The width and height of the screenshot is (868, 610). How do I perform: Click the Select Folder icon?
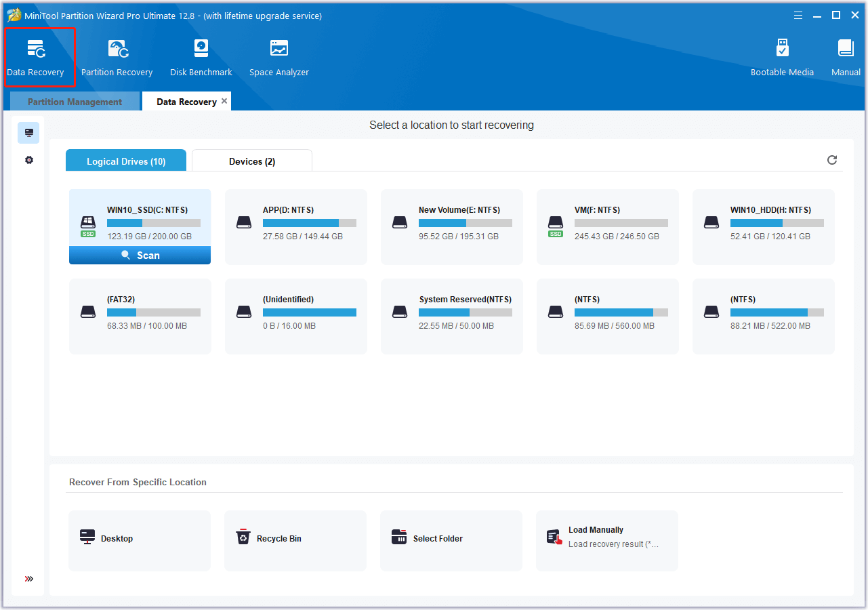pos(399,537)
